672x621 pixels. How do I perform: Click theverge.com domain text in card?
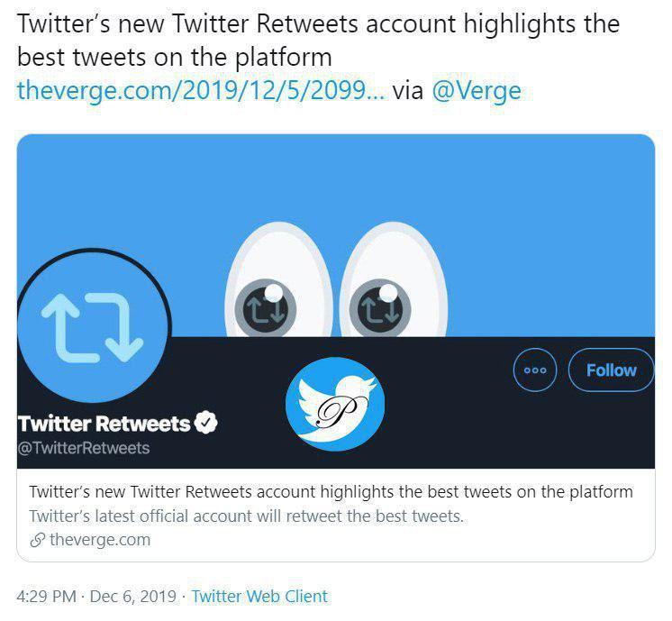click(x=100, y=540)
